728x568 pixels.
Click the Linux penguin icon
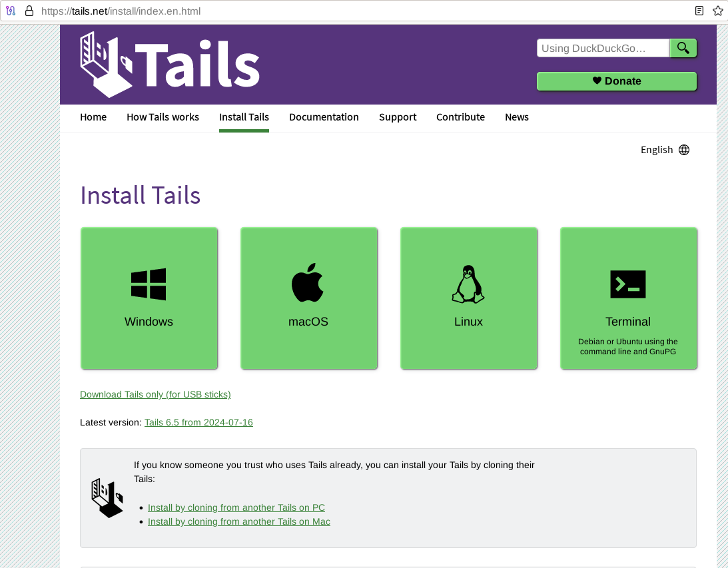468,284
